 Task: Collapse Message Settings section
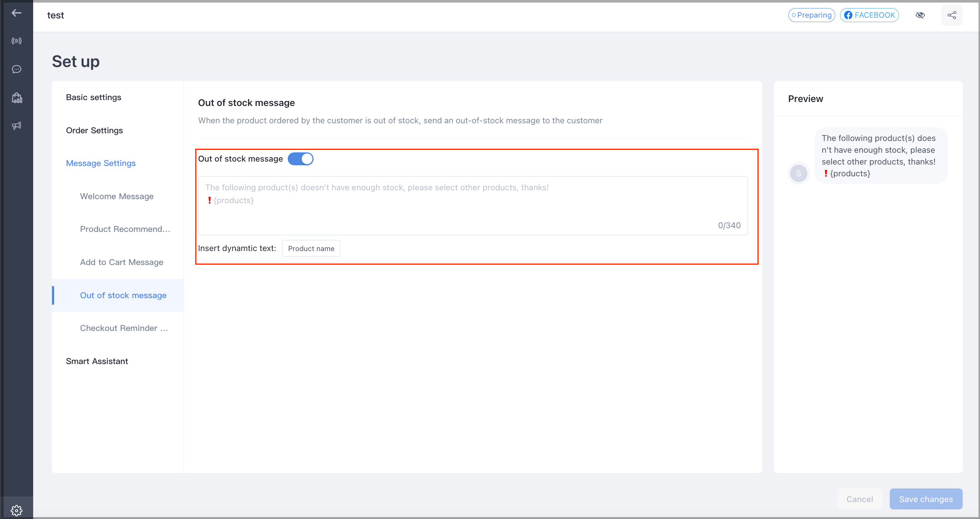[x=101, y=163]
